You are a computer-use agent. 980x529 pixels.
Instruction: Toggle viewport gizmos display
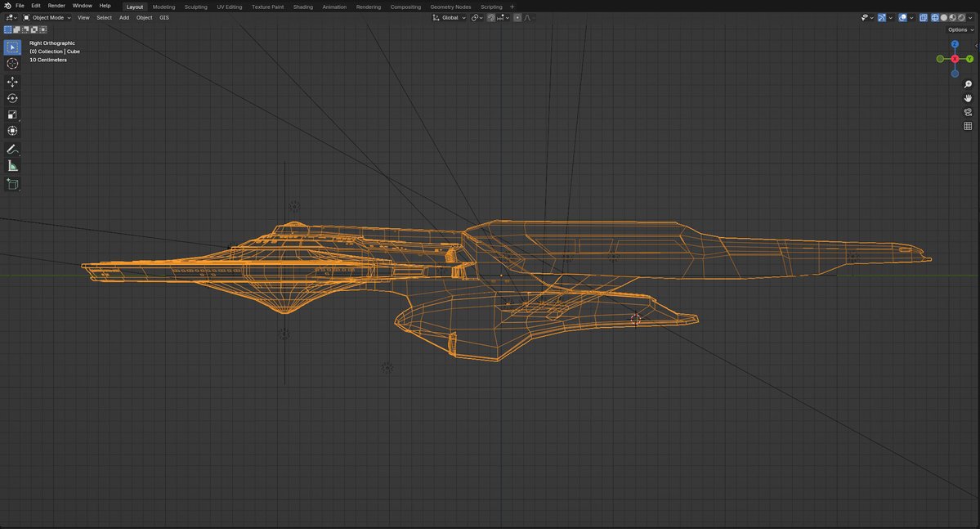click(882, 17)
